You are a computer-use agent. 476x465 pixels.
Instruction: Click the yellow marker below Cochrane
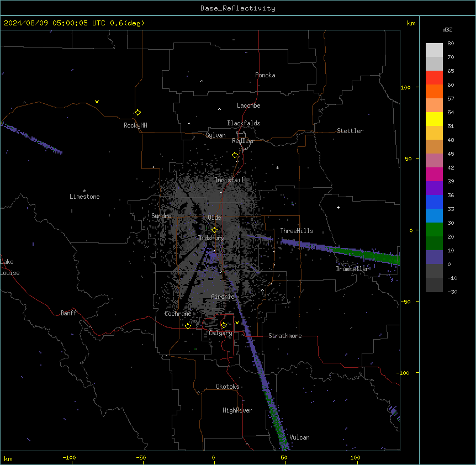(188, 326)
